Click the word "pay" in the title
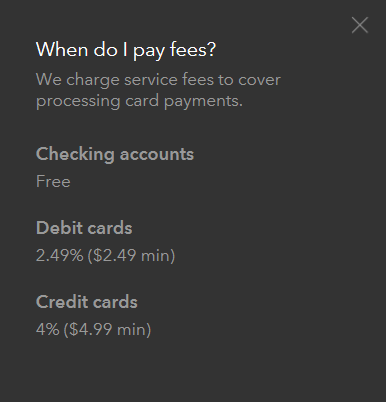The image size is (386, 402). click(149, 51)
